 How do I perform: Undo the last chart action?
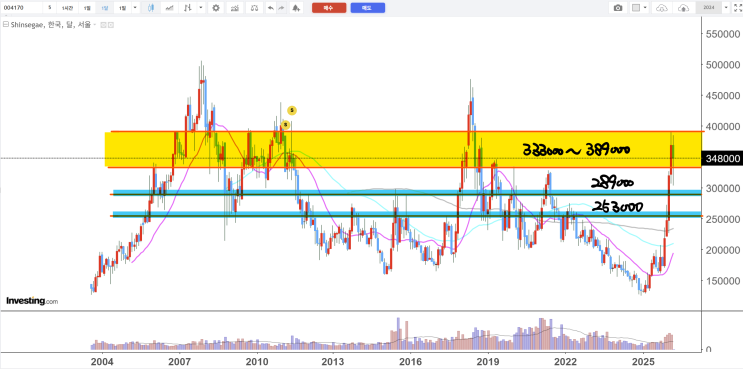click(271, 8)
